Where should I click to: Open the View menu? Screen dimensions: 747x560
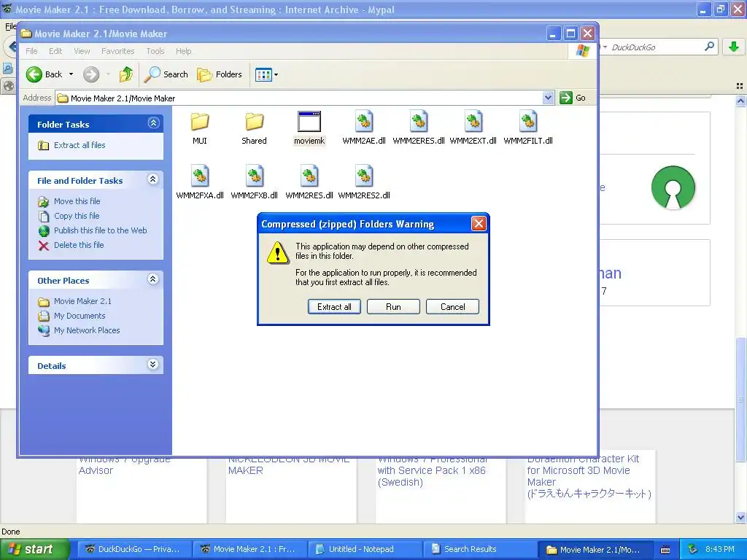(82, 51)
